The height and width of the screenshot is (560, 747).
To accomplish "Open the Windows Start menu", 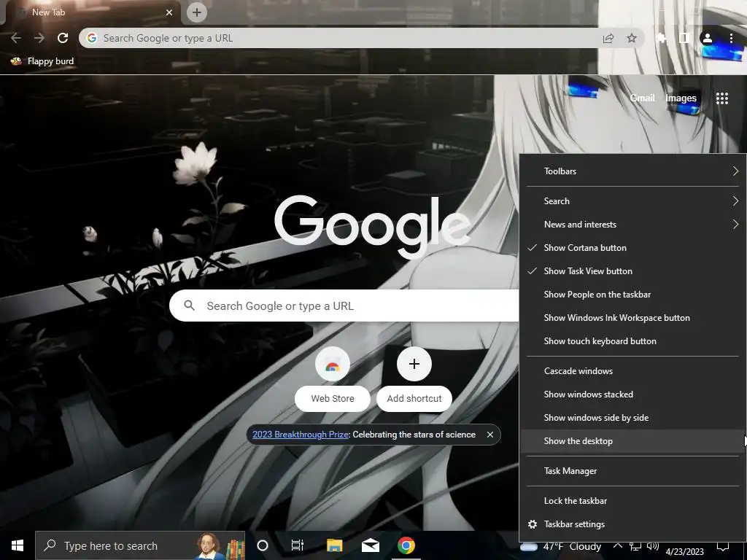I will point(18,545).
